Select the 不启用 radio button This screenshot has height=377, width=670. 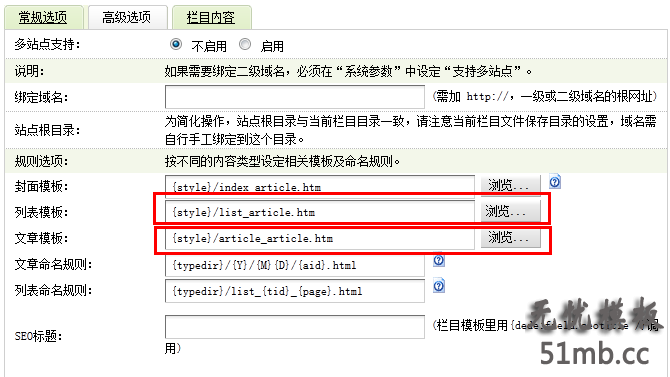[x=176, y=44]
